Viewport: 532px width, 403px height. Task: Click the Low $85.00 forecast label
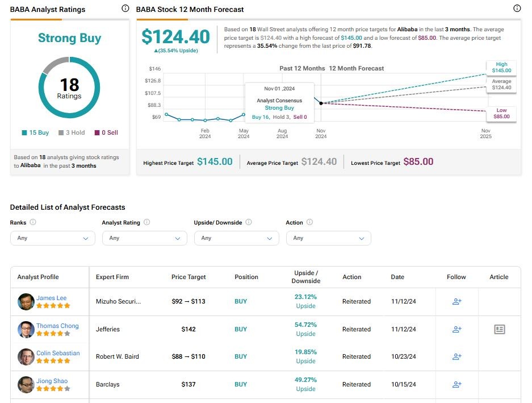[x=501, y=114]
